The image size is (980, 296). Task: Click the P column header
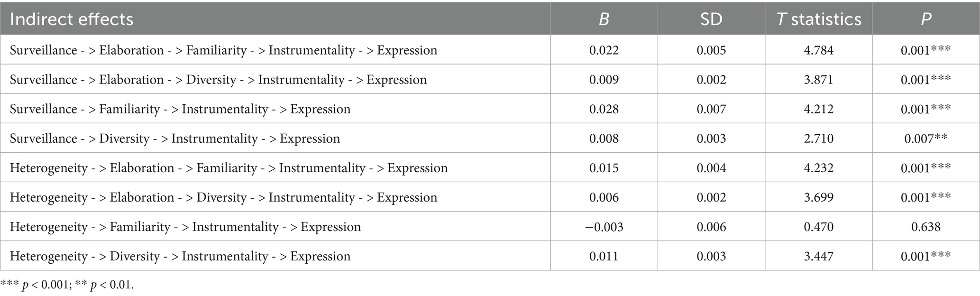pyautogui.click(x=925, y=19)
